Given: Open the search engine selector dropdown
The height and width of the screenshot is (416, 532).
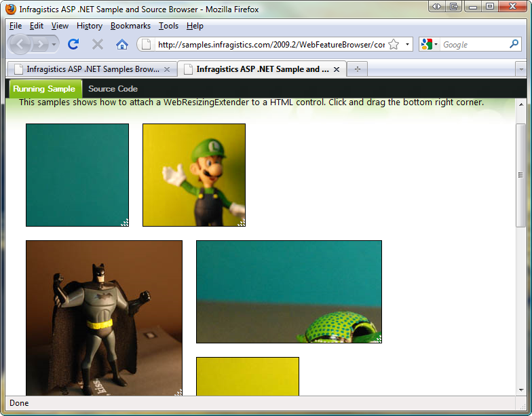Looking at the screenshot, I should point(430,44).
